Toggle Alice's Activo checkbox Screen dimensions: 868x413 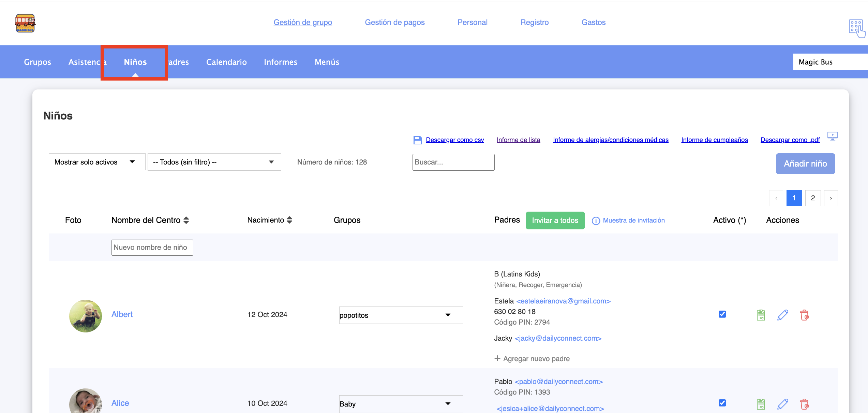coord(722,403)
